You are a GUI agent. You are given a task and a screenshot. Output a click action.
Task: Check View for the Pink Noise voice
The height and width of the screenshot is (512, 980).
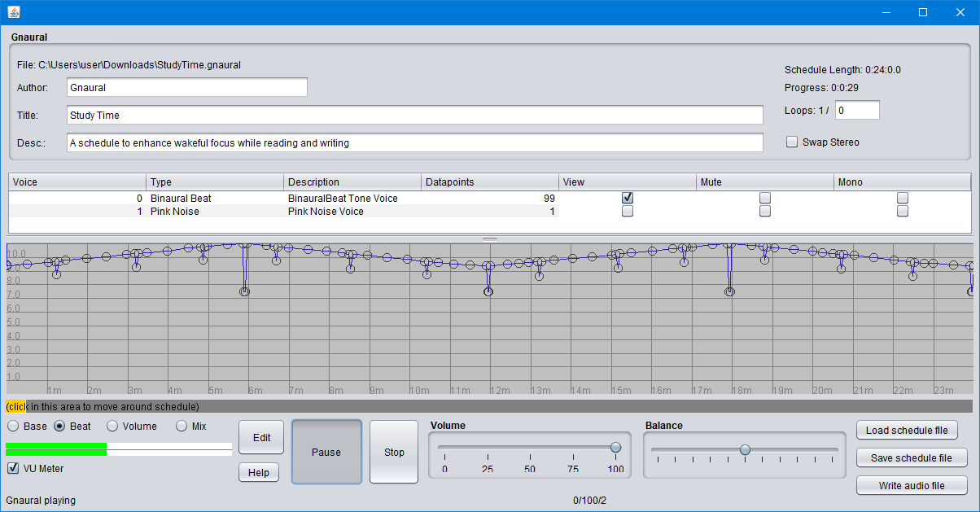(x=628, y=212)
